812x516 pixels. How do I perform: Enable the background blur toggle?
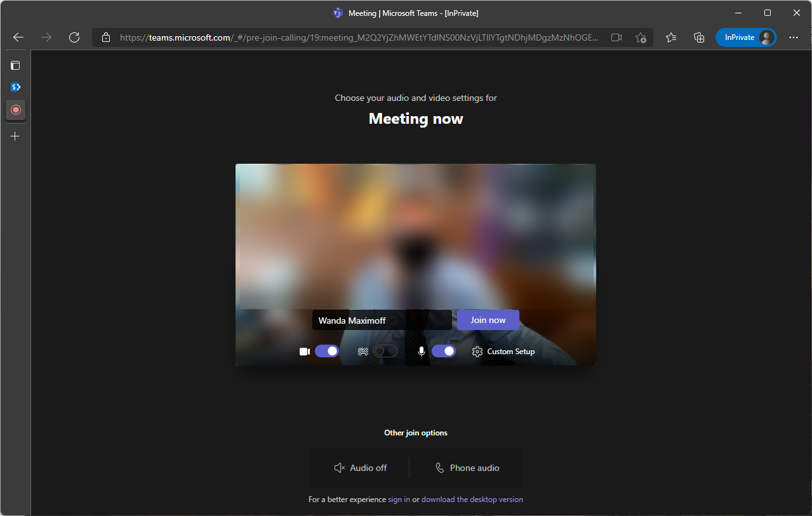point(385,351)
